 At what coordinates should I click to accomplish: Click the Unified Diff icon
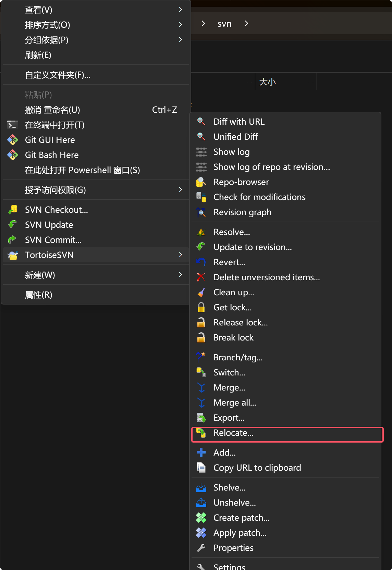[x=201, y=137]
